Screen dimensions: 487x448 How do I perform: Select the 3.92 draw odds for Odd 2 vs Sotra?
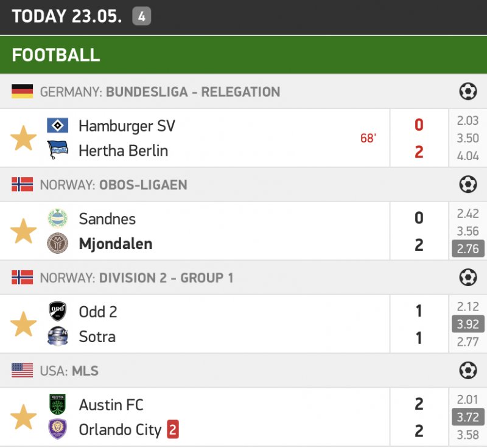[x=468, y=324]
